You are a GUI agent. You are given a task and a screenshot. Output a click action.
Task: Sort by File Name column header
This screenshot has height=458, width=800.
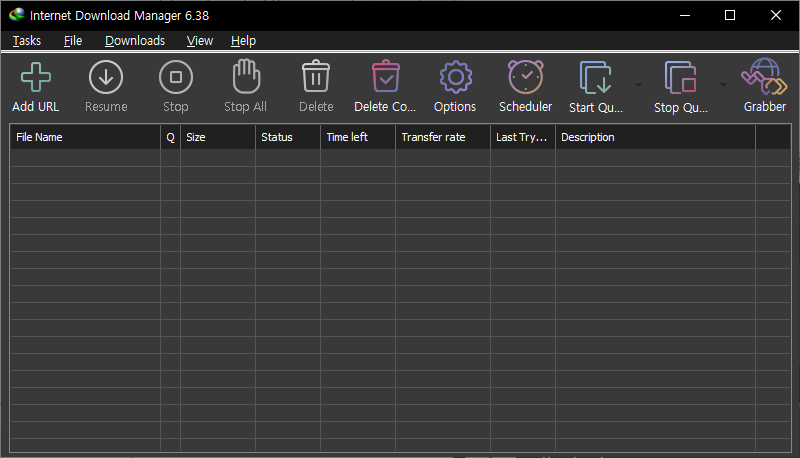(85, 137)
